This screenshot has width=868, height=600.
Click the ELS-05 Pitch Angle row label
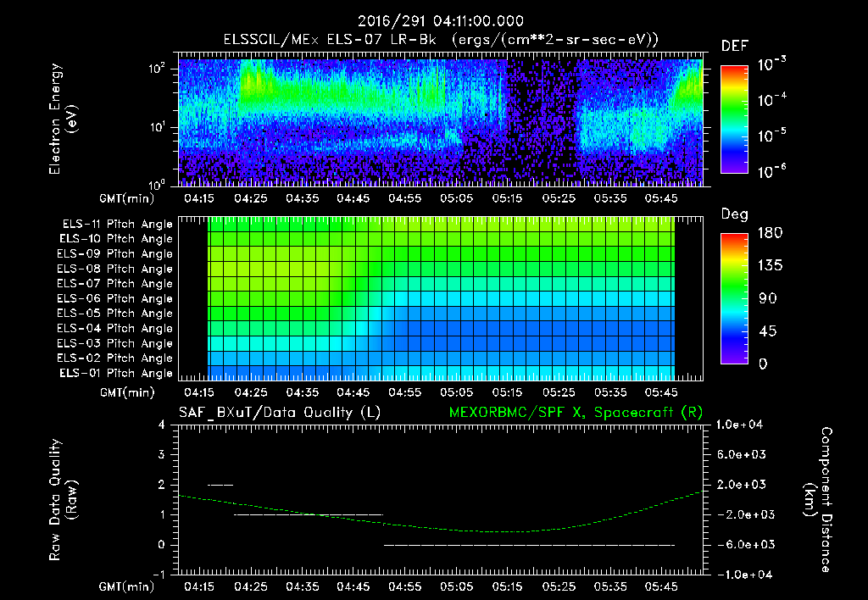point(114,314)
